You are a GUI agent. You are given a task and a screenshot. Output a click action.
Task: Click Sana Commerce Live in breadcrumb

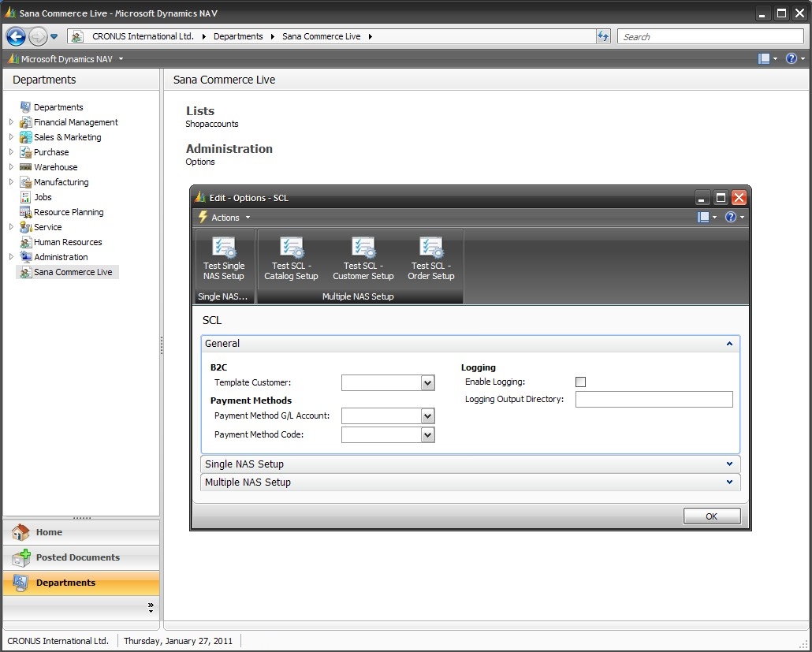click(321, 36)
